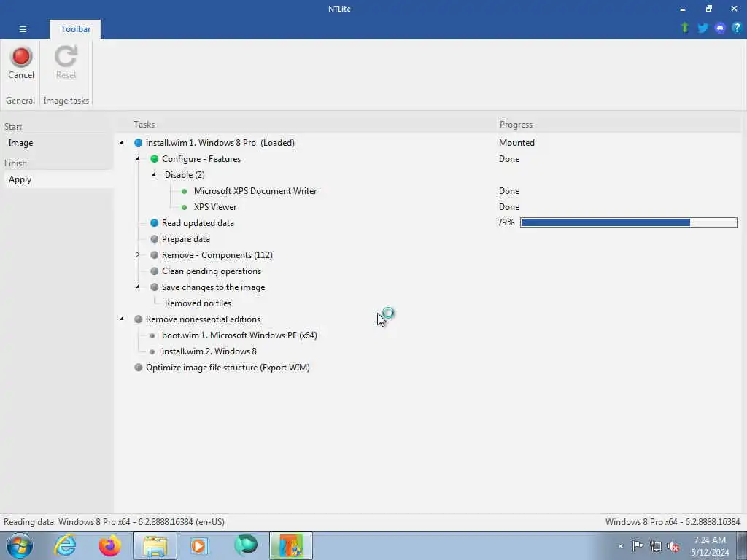The height and width of the screenshot is (560, 747).
Task: Click the network tray icon
Action: tap(656, 546)
